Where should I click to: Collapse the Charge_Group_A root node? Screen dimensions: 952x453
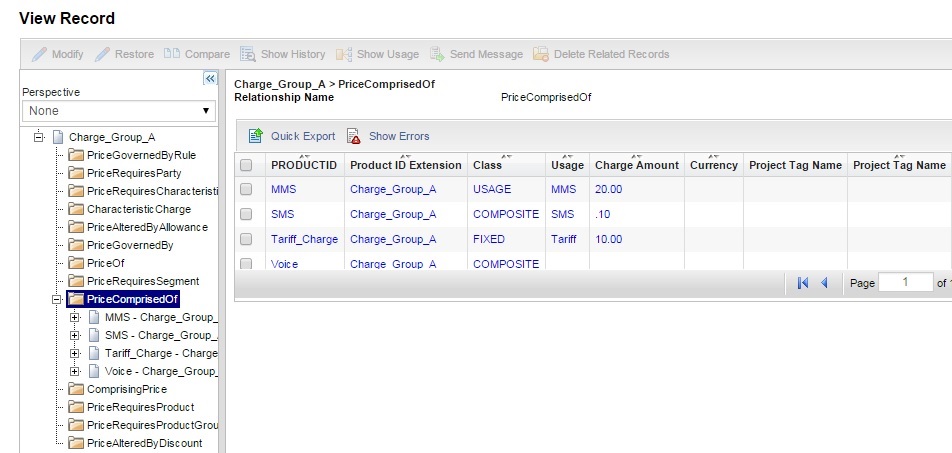[x=40, y=137]
